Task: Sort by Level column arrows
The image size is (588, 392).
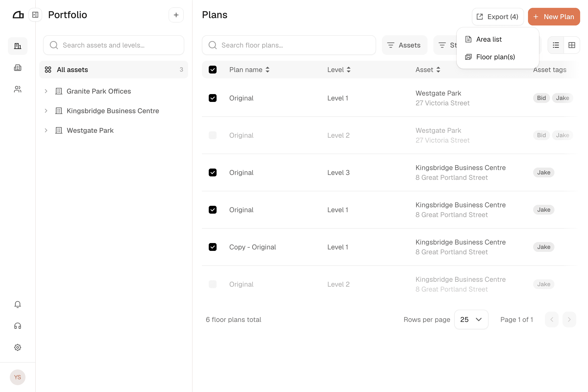Action: pyautogui.click(x=348, y=70)
